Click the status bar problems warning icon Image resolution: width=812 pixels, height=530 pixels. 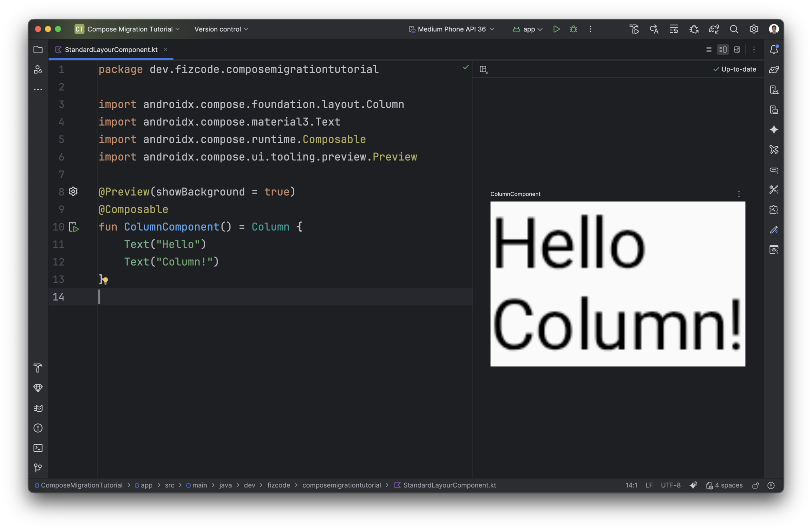(x=771, y=485)
